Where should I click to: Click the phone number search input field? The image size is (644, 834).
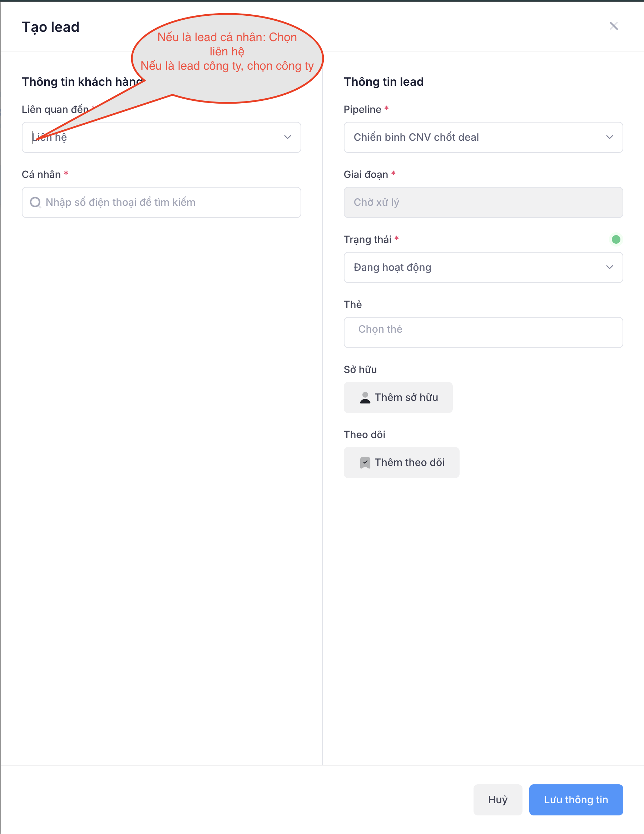click(168, 202)
